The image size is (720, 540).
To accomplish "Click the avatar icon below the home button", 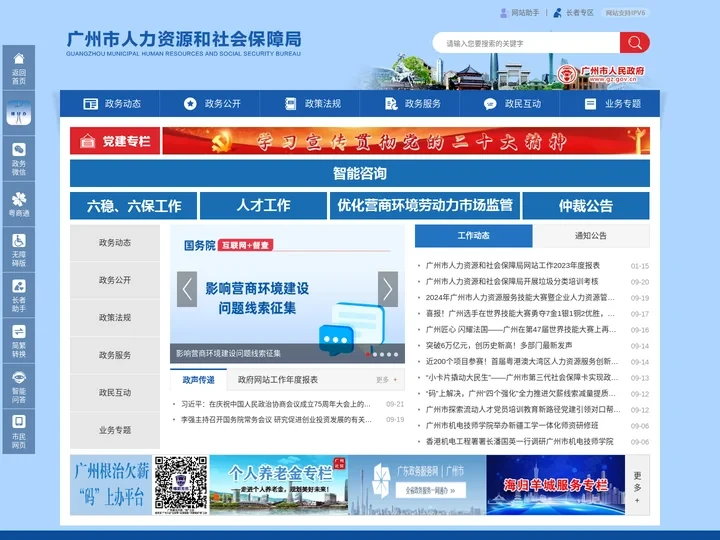I will coord(19,113).
